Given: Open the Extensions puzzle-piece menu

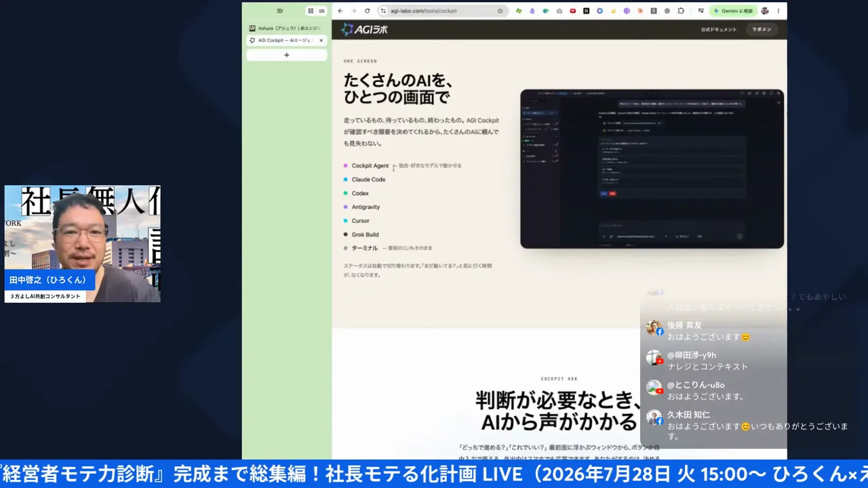Looking at the screenshot, I should coord(681,11).
